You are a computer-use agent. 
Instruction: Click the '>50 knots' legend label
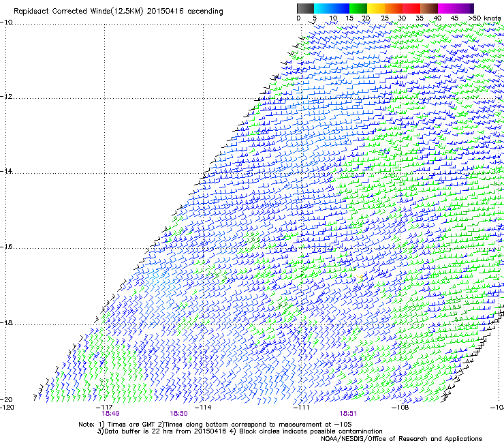484,18
